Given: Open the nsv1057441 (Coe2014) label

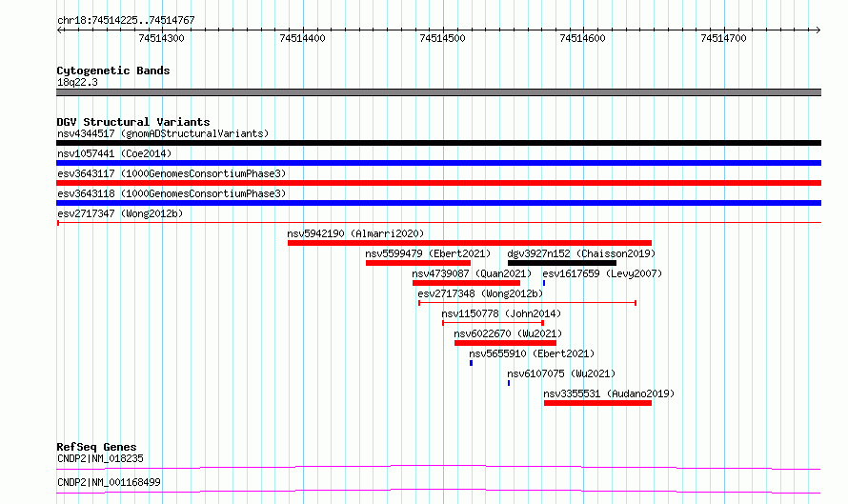Looking at the screenshot, I should point(114,153).
